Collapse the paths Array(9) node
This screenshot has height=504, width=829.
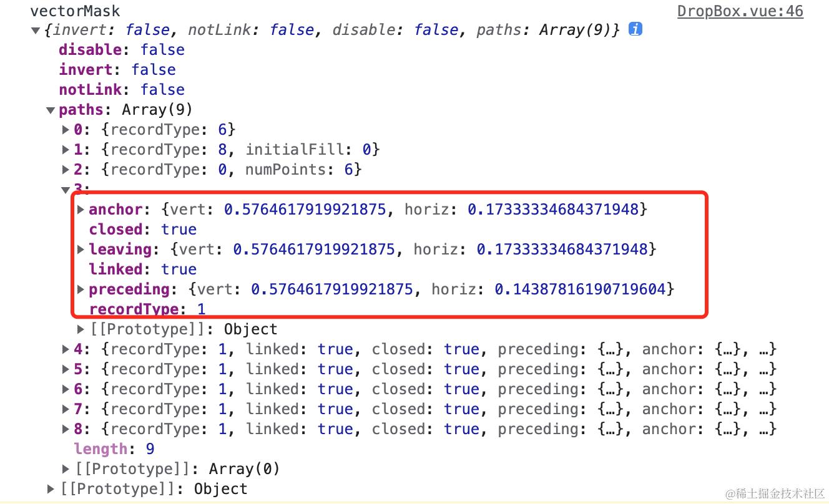(x=51, y=110)
